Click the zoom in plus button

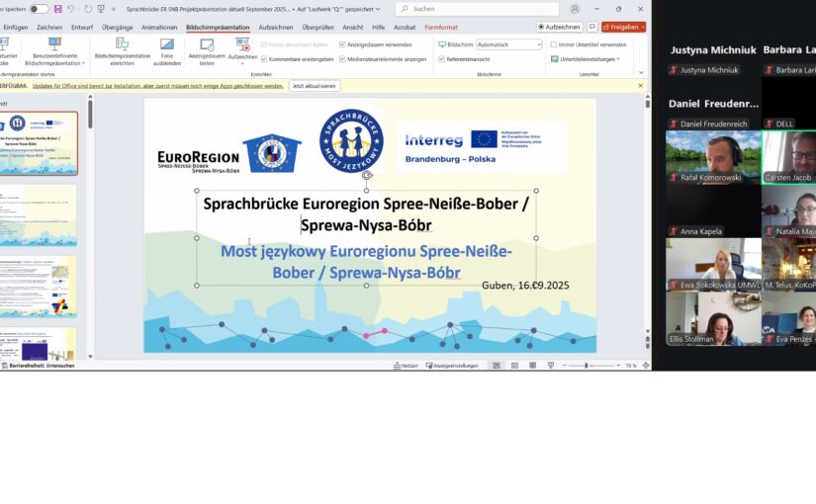click(x=618, y=366)
